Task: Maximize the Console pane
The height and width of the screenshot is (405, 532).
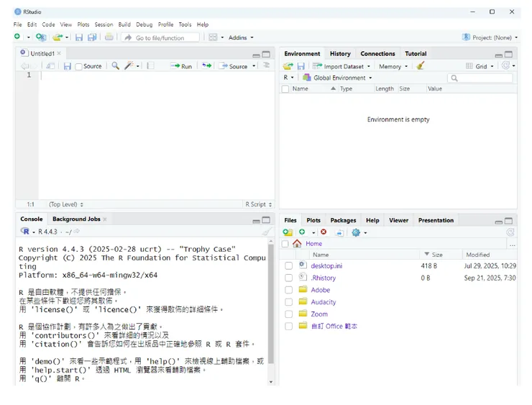Action: pos(266,220)
